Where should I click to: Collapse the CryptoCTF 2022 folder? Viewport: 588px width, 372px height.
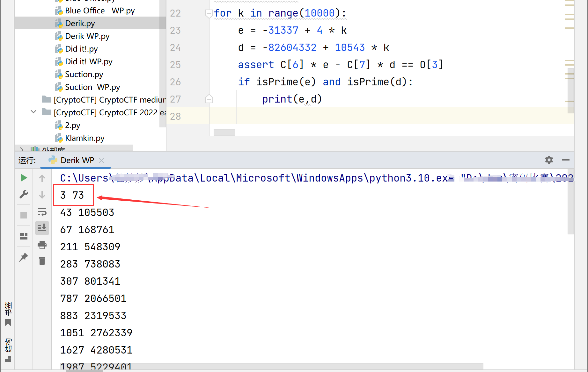[x=33, y=112]
